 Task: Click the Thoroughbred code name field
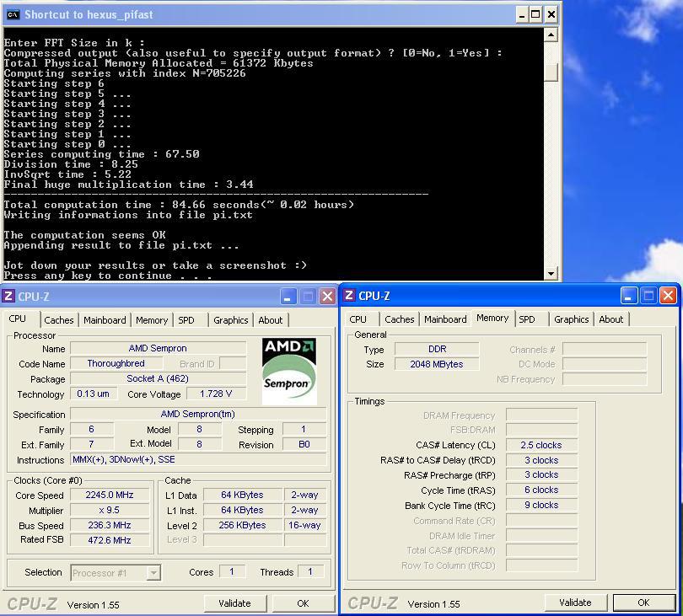pos(116,363)
